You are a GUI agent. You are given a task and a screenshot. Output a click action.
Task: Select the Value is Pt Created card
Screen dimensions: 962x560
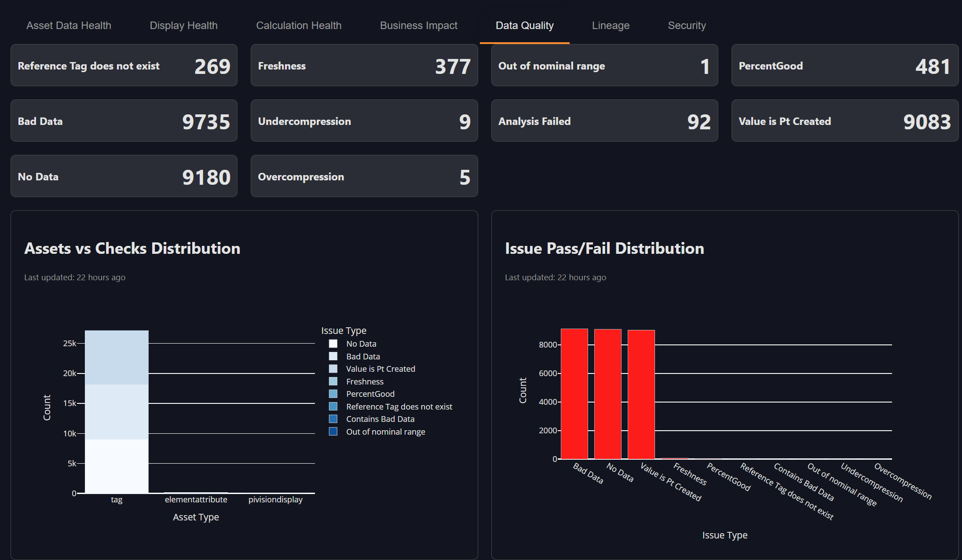(x=845, y=121)
